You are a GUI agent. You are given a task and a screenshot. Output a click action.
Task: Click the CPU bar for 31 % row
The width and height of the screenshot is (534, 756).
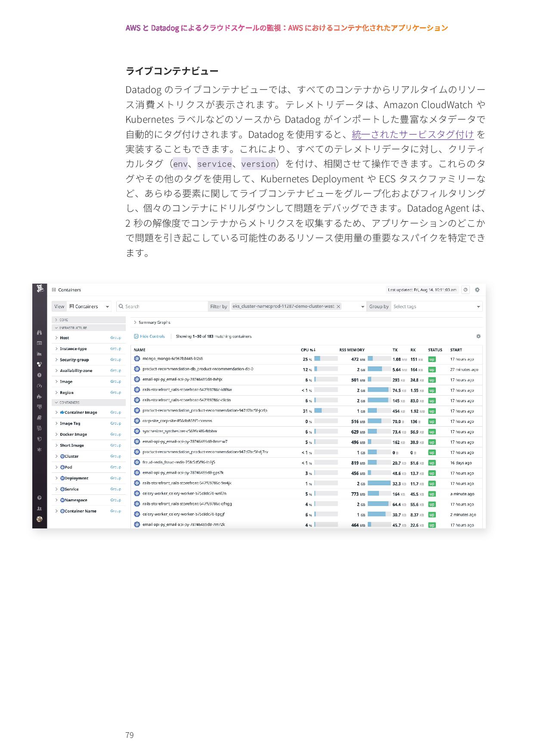[326, 411]
